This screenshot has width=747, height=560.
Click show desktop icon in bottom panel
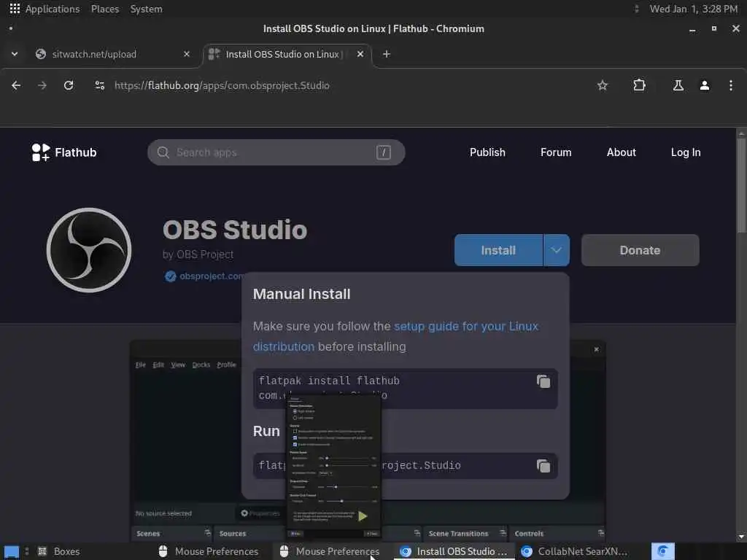(12, 551)
